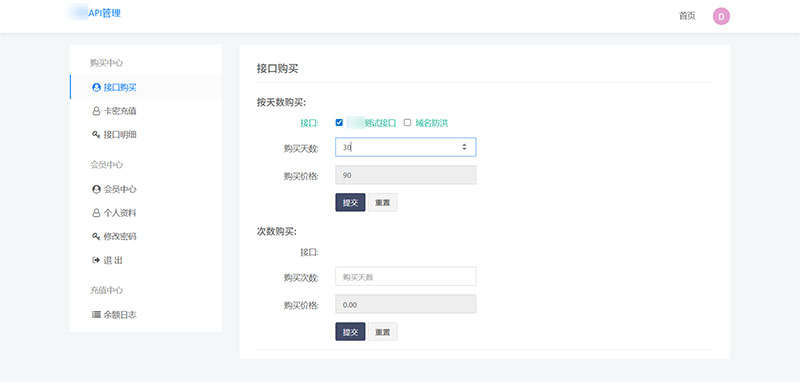This screenshot has height=382, width=800.
Task: Open the pink D user avatar
Action: pyautogui.click(x=721, y=16)
